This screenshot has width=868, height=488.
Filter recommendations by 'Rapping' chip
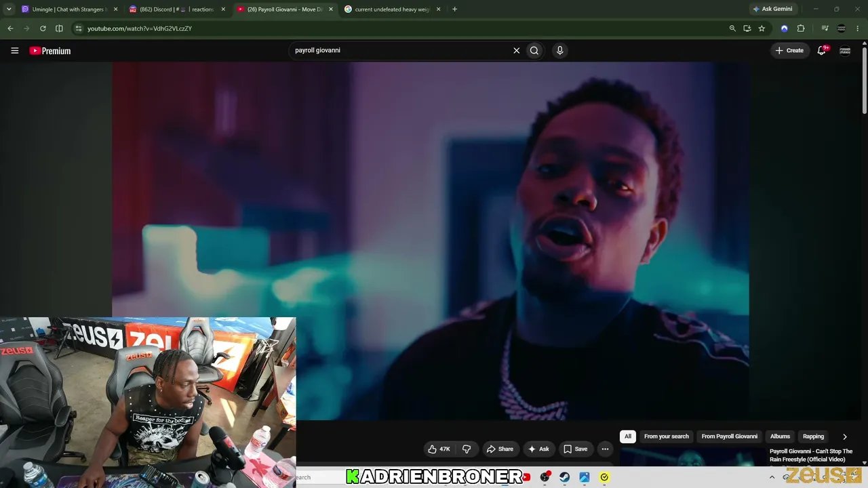point(813,436)
